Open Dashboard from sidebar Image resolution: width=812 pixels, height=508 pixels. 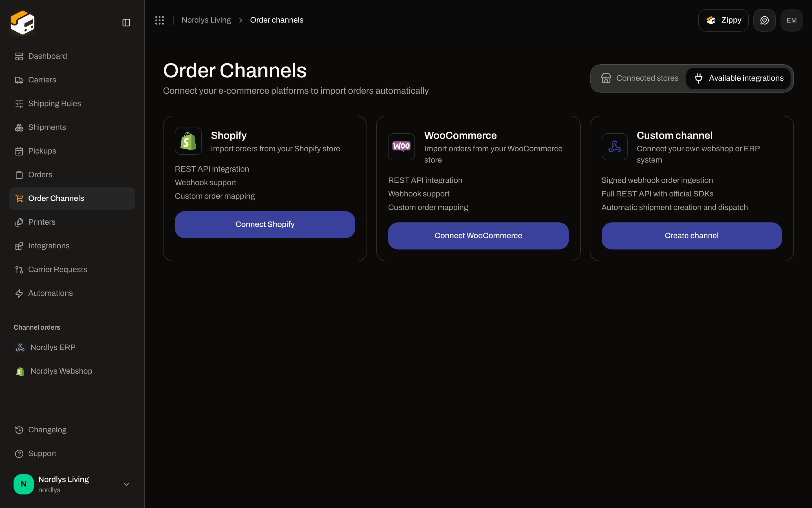[x=72, y=56]
